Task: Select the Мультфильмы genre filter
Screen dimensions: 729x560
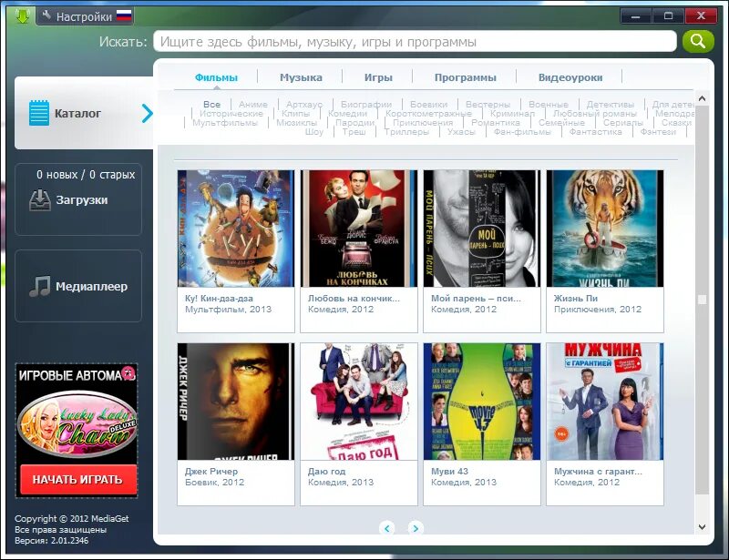Action: [225, 123]
